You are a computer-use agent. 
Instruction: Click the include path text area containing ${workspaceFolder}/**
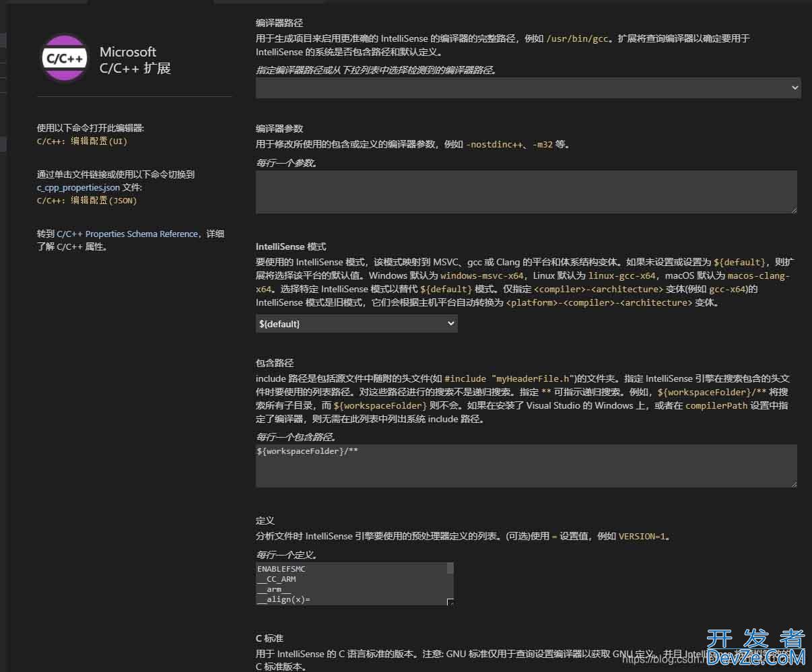(526, 465)
